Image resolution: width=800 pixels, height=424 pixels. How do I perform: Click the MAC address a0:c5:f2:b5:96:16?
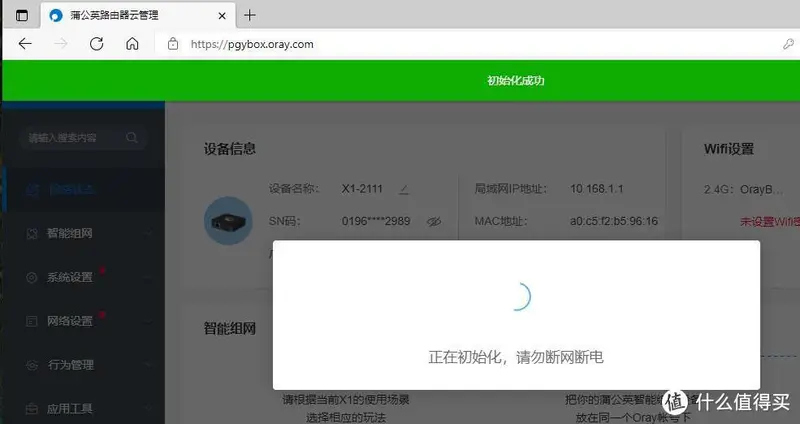pos(614,221)
